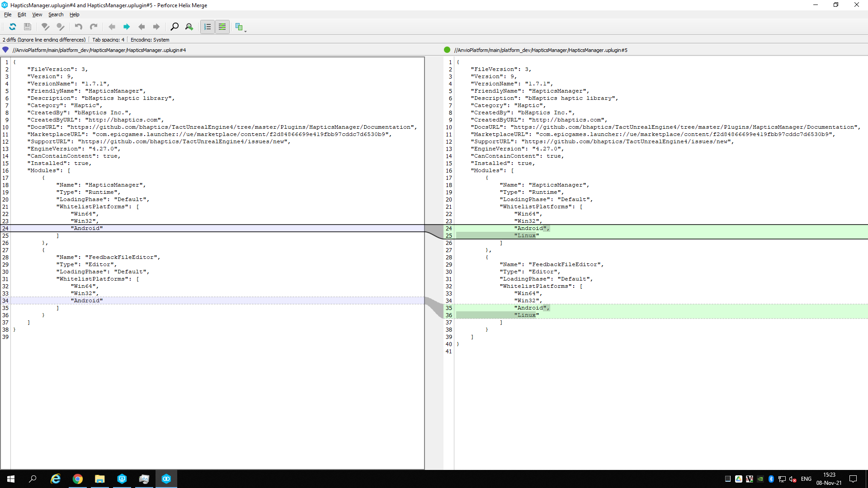Refresh the file comparison
The width and height of the screenshot is (868, 488).
pyautogui.click(x=12, y=27)
